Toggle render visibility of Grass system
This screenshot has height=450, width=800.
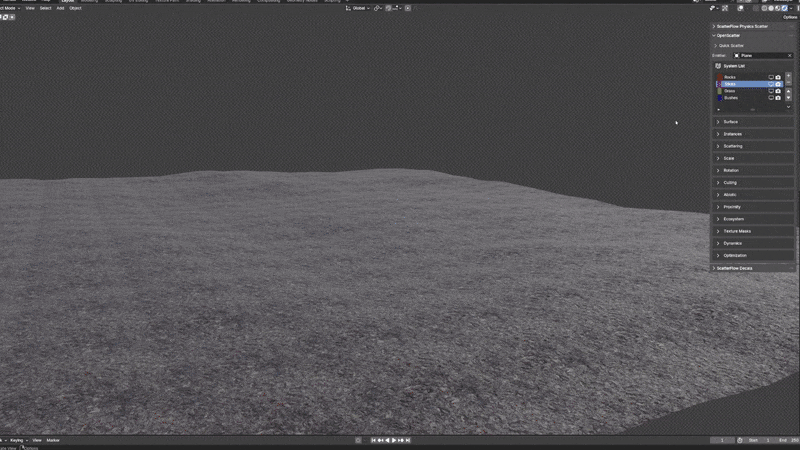[778, 91]
